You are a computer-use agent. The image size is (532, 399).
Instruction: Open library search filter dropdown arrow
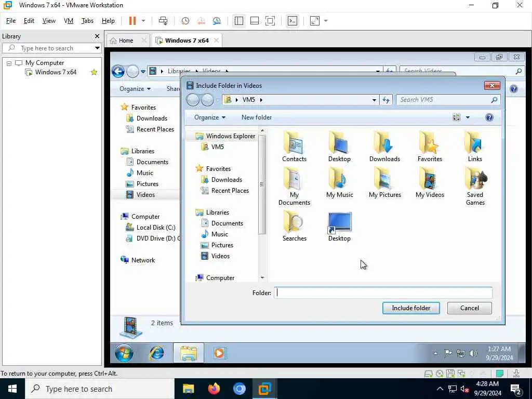[x=97, y=48]
